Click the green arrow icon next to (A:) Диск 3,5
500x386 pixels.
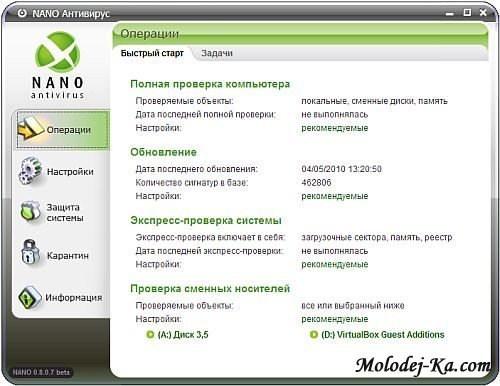(x=150, y=334)
